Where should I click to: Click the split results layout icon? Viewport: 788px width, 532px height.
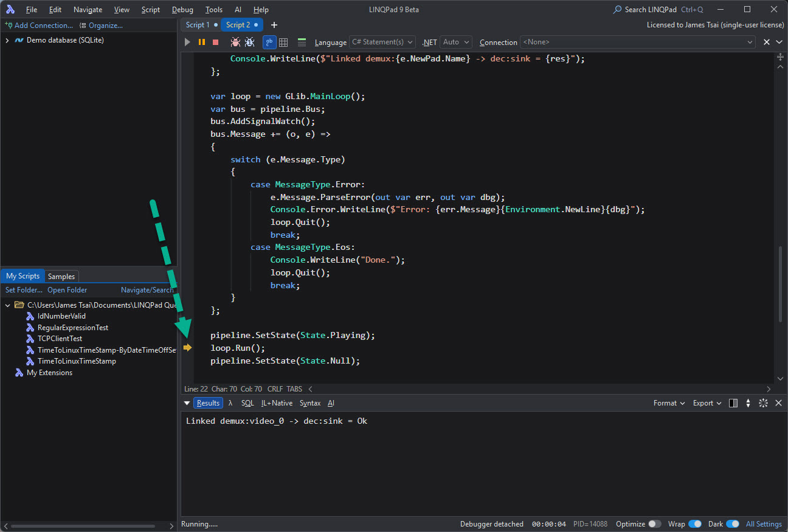tap(733, 403)
